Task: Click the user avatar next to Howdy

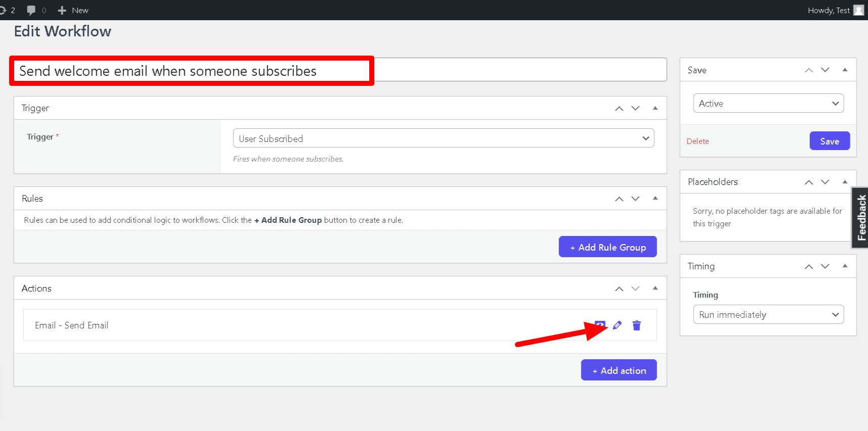Action: click(x=858, y=10)
